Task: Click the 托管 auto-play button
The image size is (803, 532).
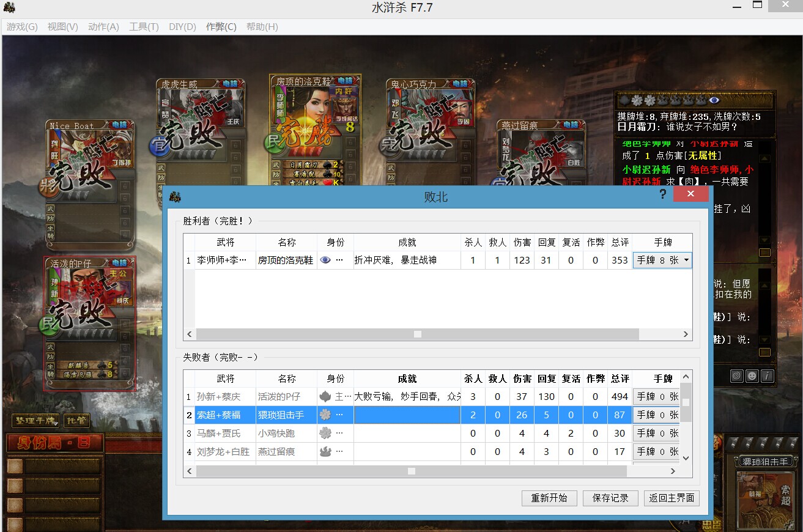Action: 76,421
